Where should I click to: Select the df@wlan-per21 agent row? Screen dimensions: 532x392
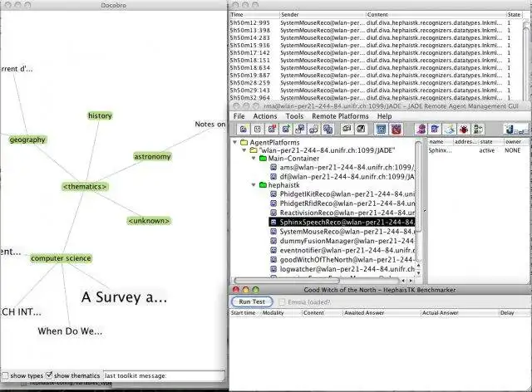click(342, 176)
